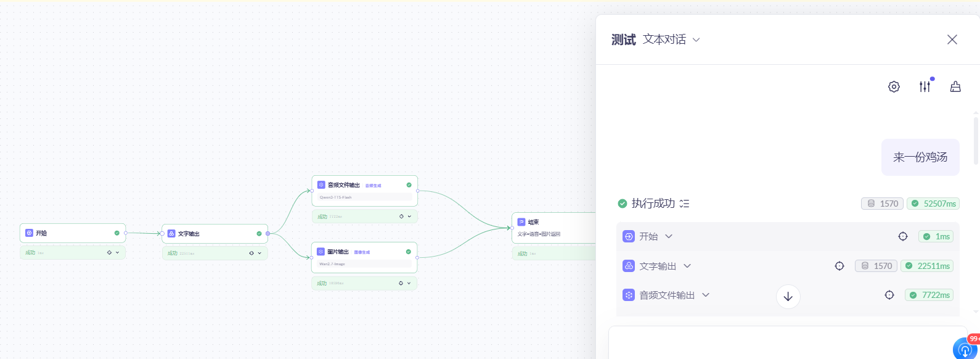The height and width of the screenshot is (359, 980).
Task: Click the 音频生成 tag on audio node
Action: point(373,186)
